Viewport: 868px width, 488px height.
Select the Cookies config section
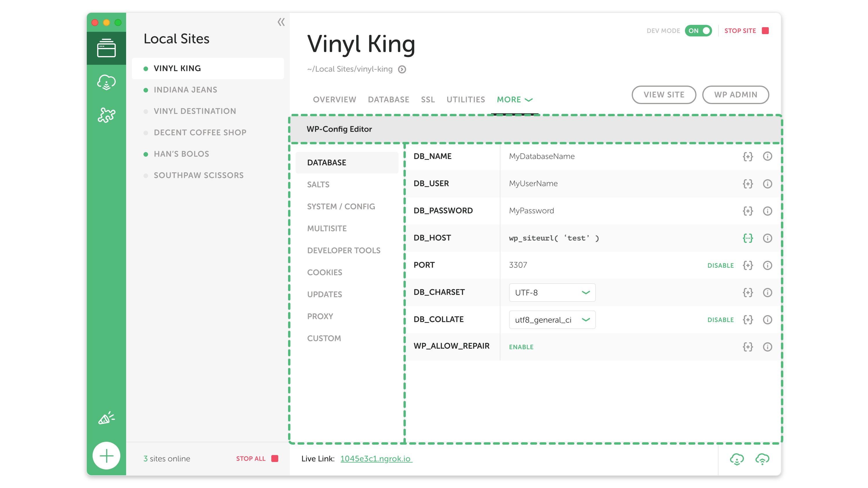tap(324, 272)
